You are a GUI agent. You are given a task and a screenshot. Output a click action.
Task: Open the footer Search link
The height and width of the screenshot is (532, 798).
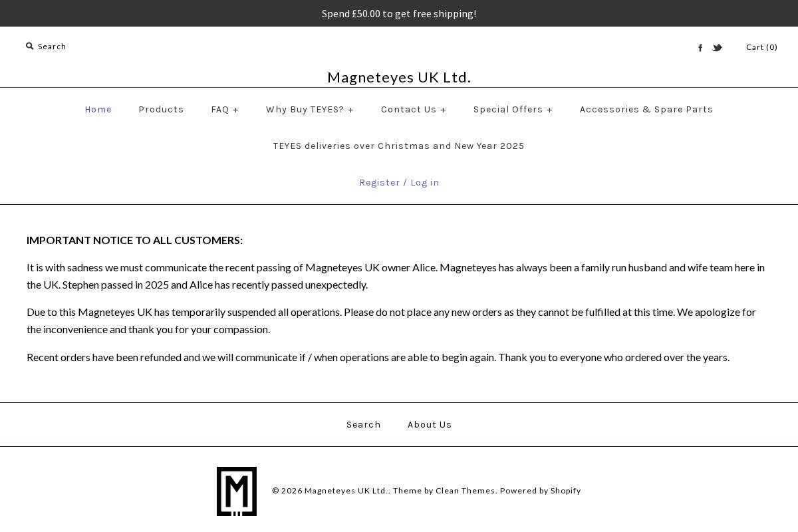[x=363, y=425]
